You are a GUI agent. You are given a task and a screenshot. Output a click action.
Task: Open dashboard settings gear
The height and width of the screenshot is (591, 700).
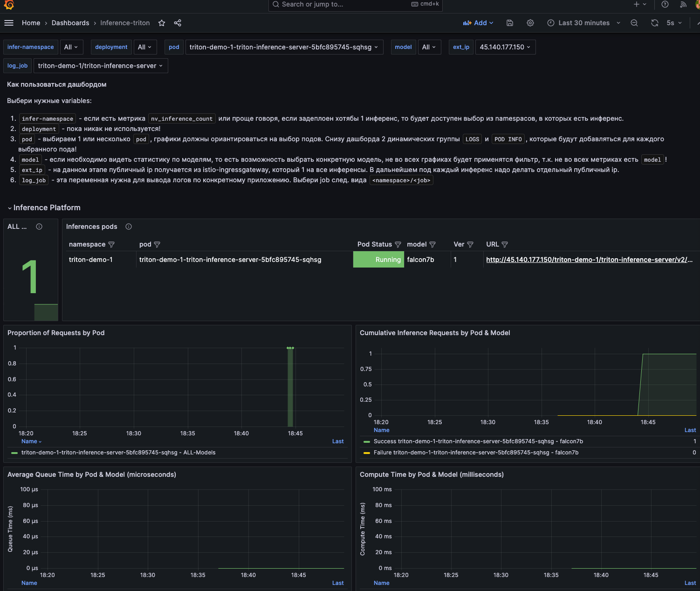530,23
